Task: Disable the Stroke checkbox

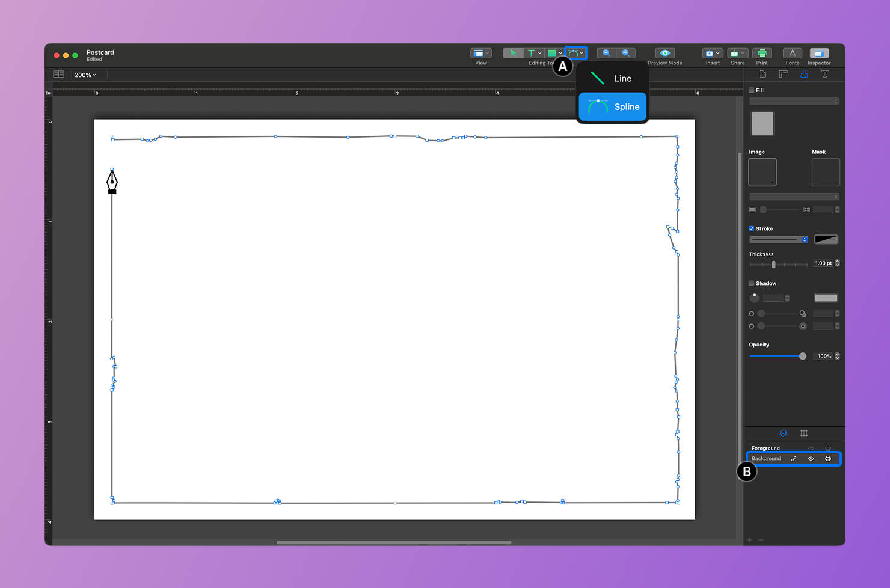Action: (x=751, y=228)
